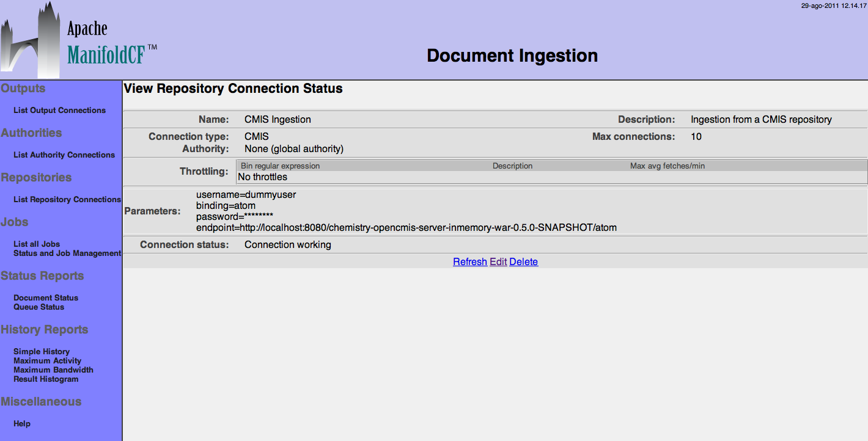This screenshot has width=868, height=441.
Task: Click the endpoint URL parameter text
Action: [x=406, y=228]
